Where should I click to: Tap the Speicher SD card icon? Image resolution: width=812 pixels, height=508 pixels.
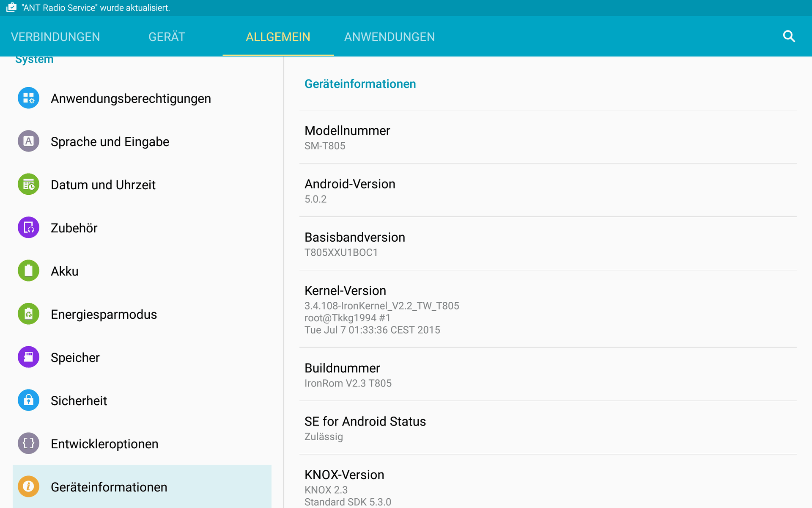click(28, 357)
